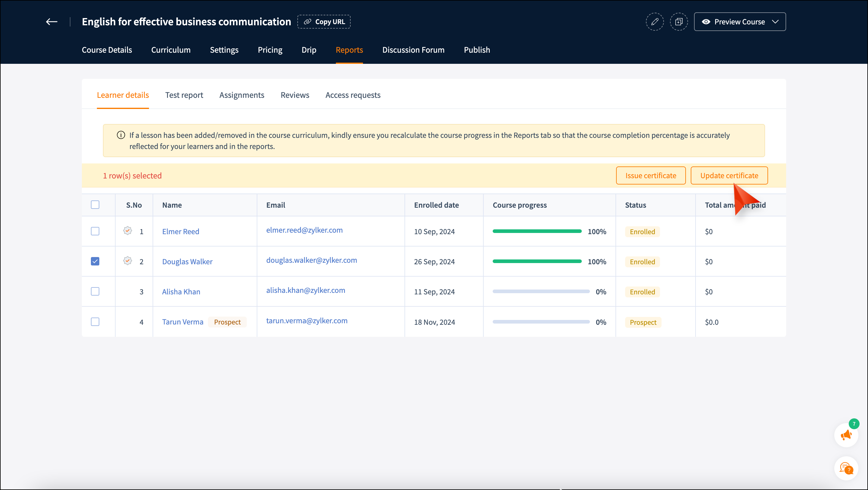
Task: Expand the Preview Course dropdown arrow
Action: pyautogui.click(x=775, y=22)
